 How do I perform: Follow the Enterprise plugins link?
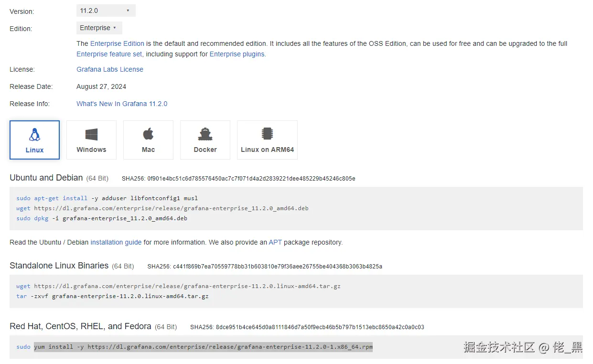tap(237, 54)
